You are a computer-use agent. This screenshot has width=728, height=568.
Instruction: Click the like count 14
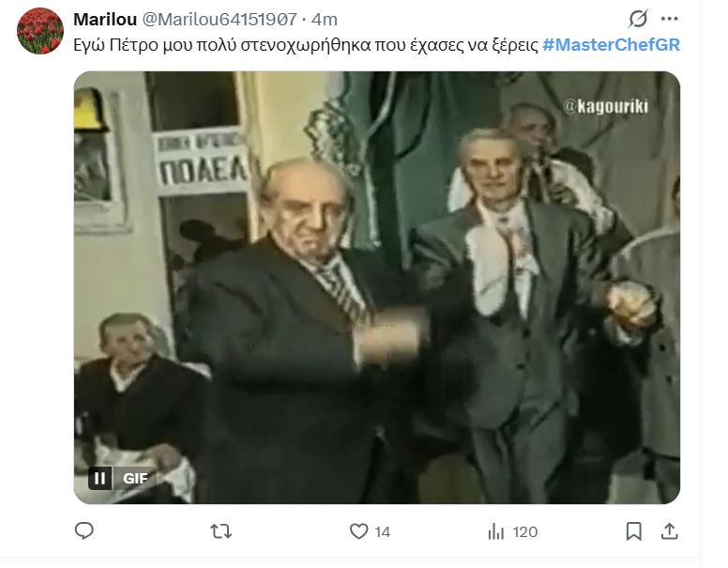click(x=382, y=531)
